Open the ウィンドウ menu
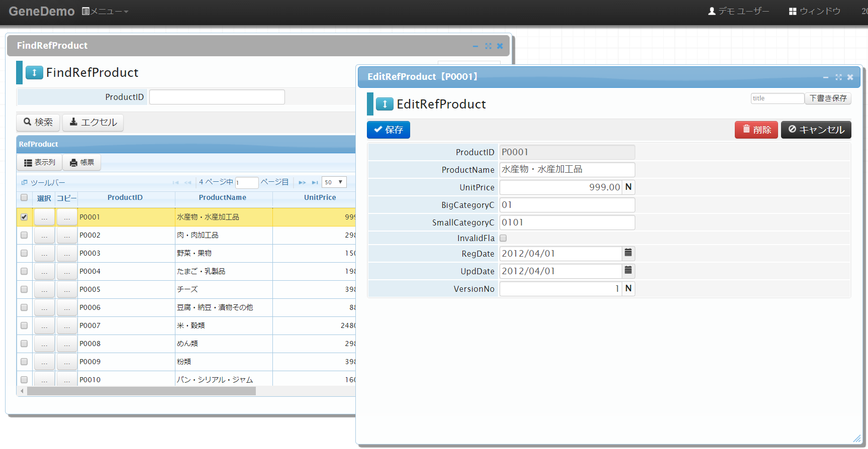Viewport: 868px width, 449px height. click(815, 11)
